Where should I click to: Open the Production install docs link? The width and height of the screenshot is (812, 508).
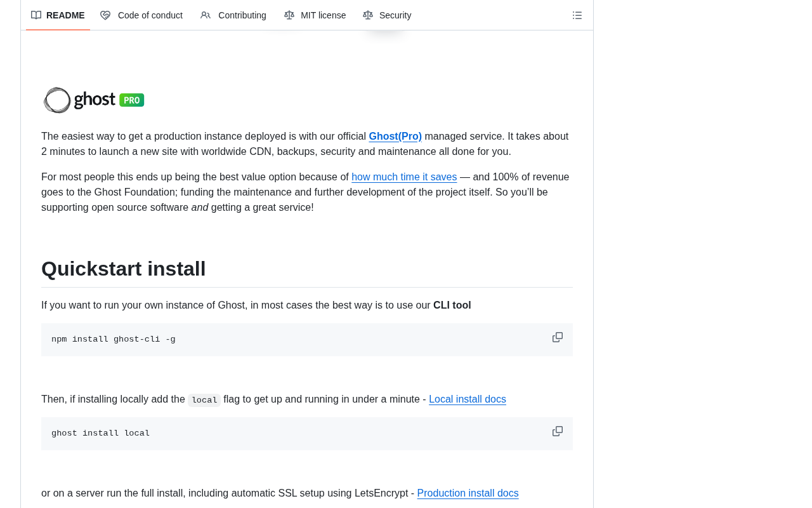click(x=468, y=493)
